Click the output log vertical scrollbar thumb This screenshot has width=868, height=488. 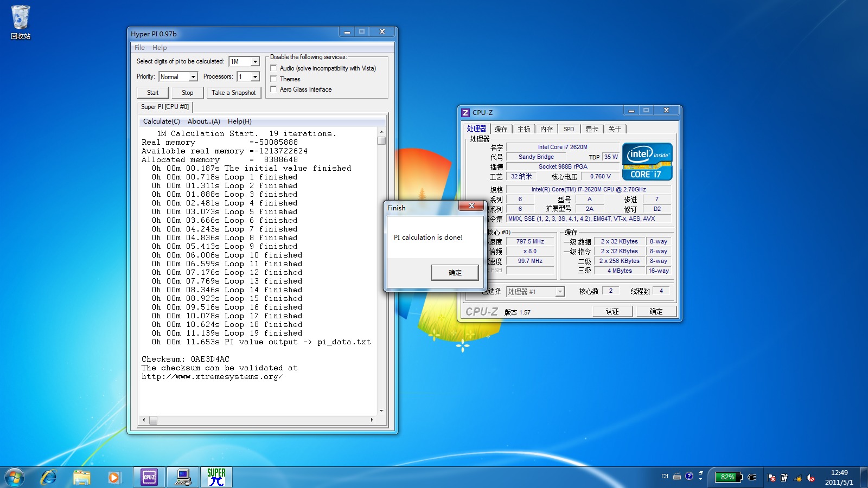[x=381, y=141]
